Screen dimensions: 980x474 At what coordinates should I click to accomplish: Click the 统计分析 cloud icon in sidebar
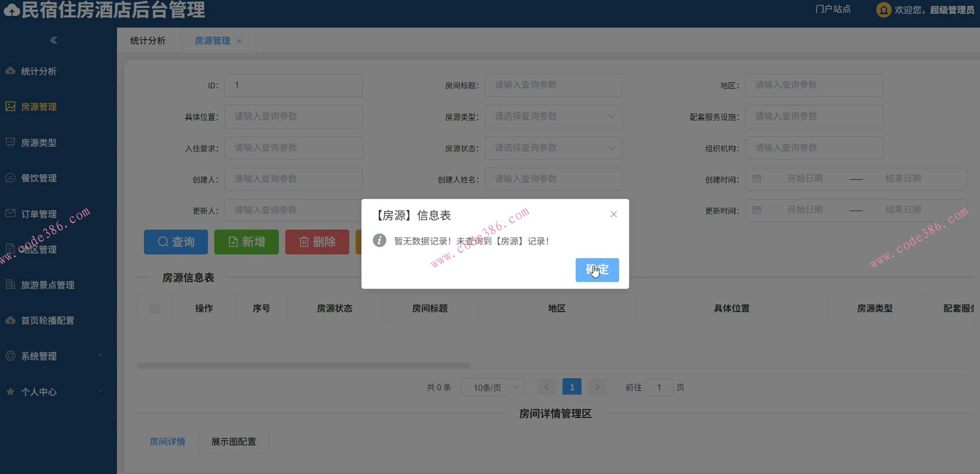click(10, 71)
